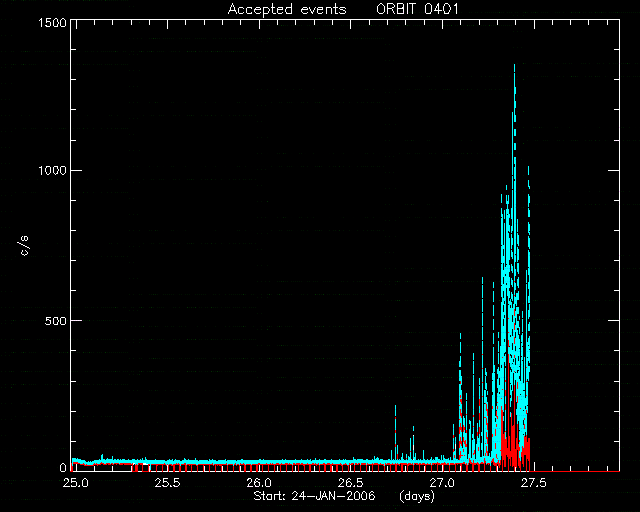
Task: Click the plot title 'Accepted events'
Action: click(x=287, y=9)
